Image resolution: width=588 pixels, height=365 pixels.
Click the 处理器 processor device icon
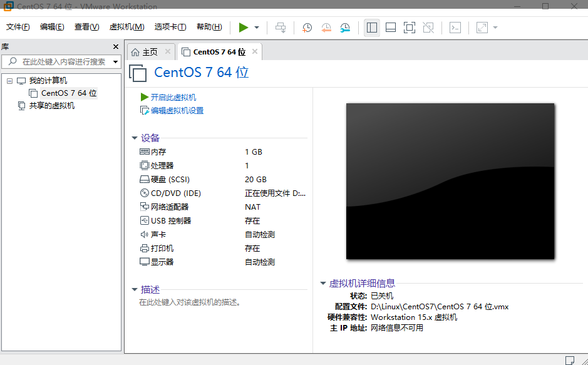click(x=145, y=165)
